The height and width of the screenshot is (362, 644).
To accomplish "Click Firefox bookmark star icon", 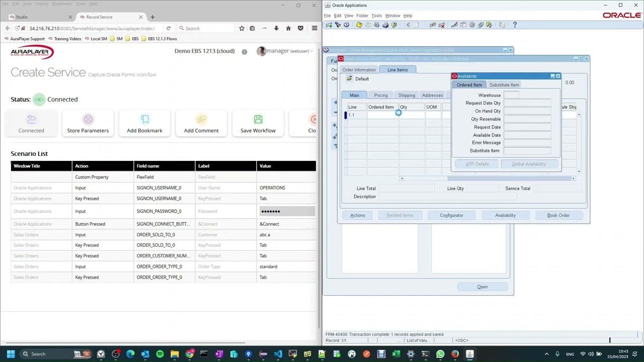I will (x=242, y=29).
